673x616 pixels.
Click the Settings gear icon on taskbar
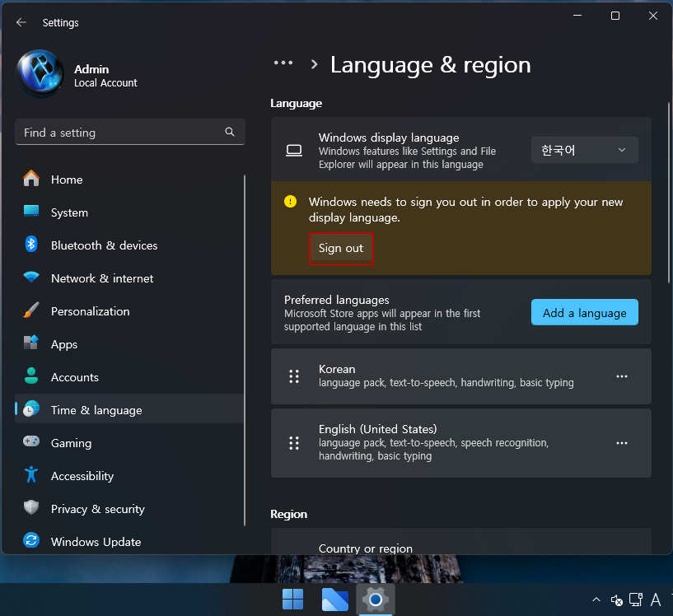[x=376, y=599]
